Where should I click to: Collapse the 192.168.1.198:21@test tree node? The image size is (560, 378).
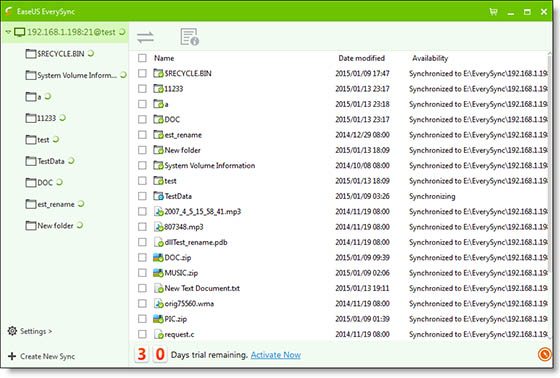point(8,32)
